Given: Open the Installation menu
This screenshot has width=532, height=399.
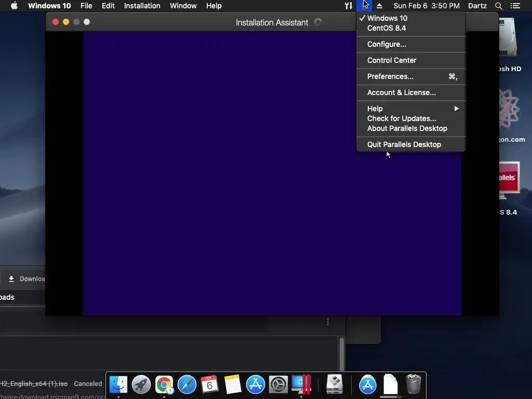Looking at the screenshot, I should 142,6.
